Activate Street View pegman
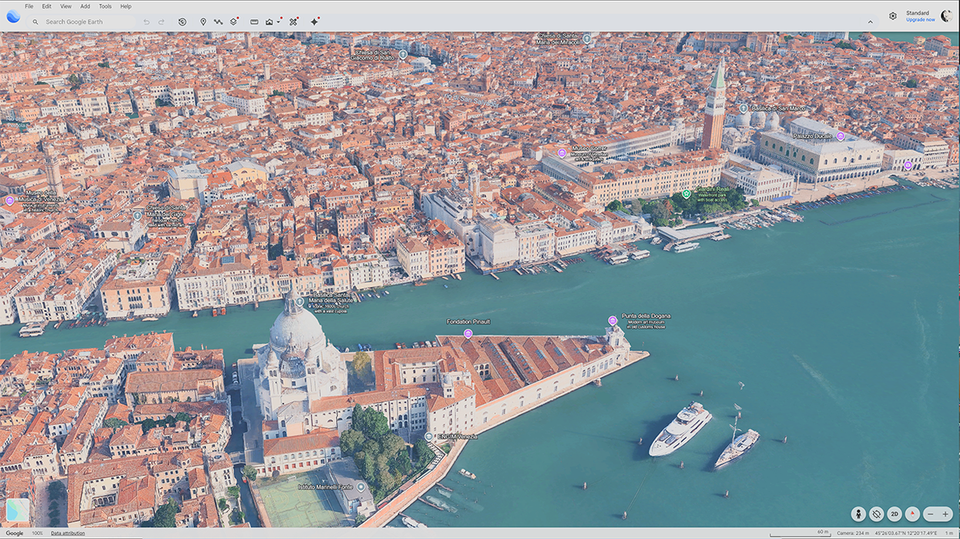The width and height of the screenshot is (960, 539). pos(858,514)
